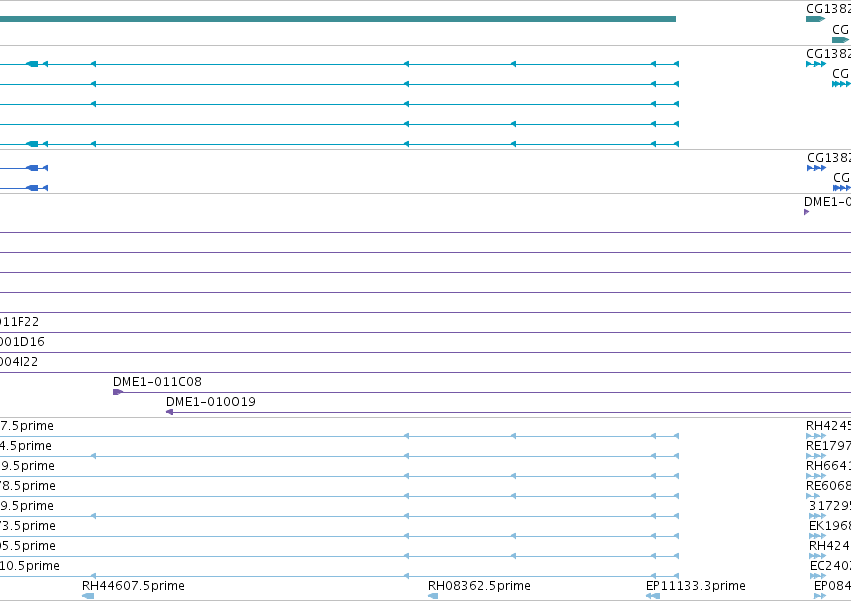Viewport: 851px width, 601px height.
Task: Select the double-arrow glyph under EP11133.3prime
Action: coord(653,596)
